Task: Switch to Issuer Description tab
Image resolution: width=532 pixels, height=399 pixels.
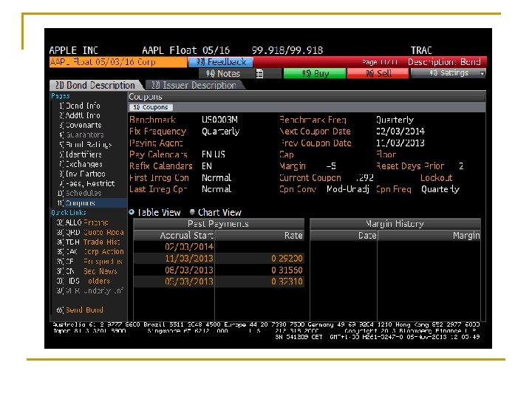Action: pyautogui.click(x=194, y=85)
